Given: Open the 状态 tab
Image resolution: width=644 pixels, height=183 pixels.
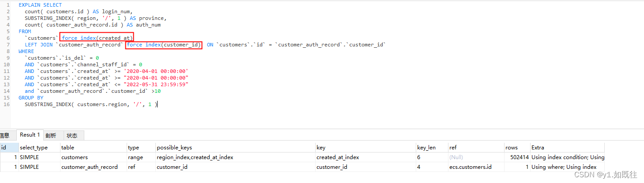Looking at the screenshot, I should (72, 135).
